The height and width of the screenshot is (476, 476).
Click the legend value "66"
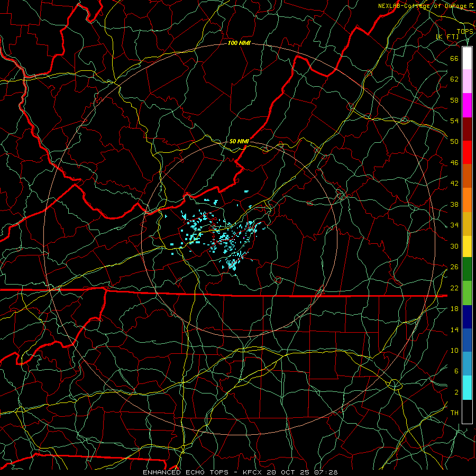(454, 58)
